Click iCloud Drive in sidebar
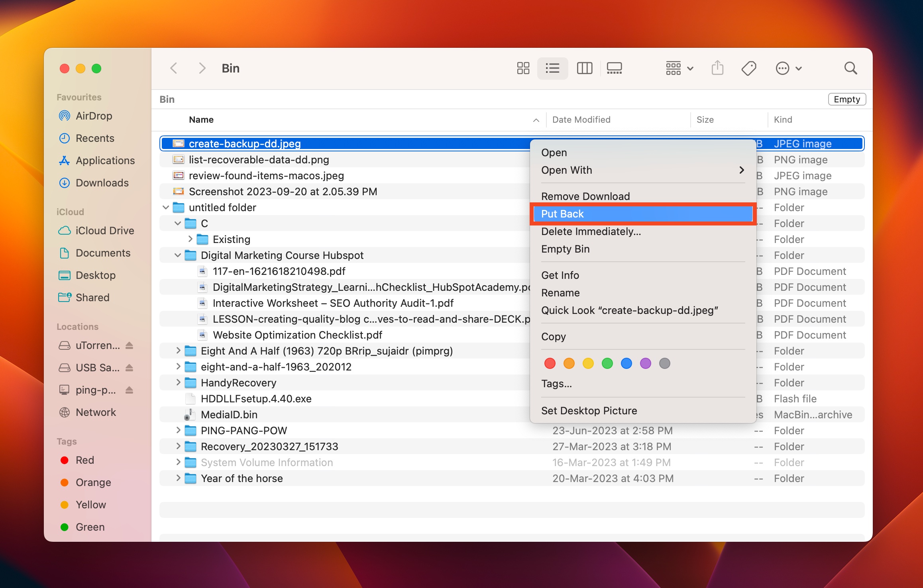923x588 pixels. coord(104,230)
